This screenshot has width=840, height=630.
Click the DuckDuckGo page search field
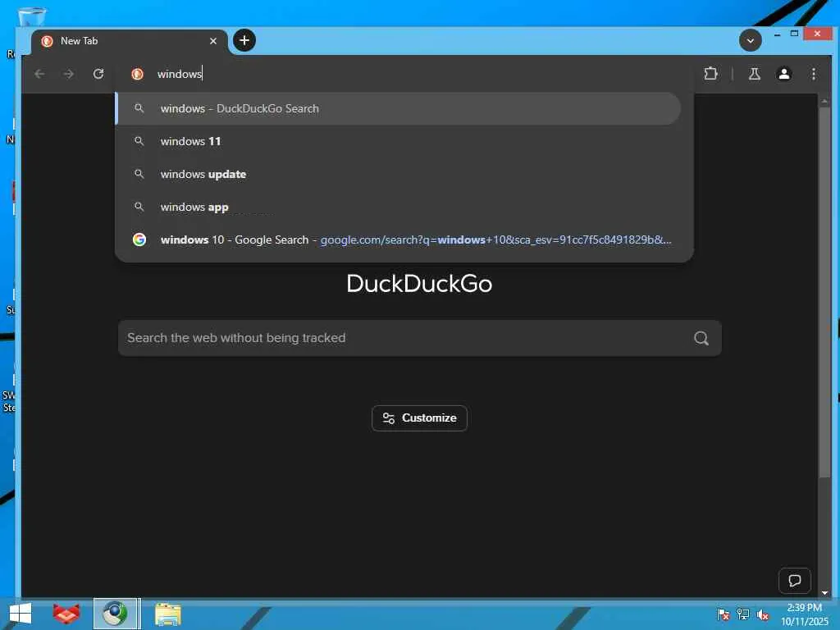419,338
